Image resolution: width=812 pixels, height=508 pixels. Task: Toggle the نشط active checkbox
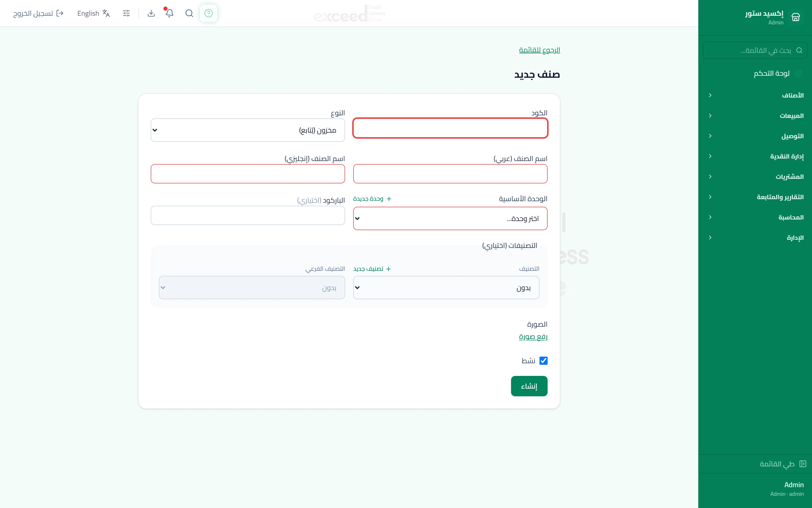pyautogui.click(x=543, y=360)
